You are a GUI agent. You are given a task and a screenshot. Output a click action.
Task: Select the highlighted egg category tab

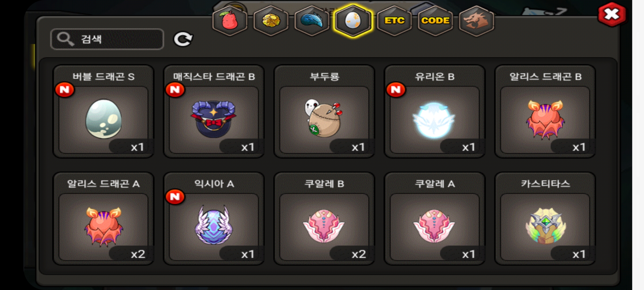[x=353, y=21]
